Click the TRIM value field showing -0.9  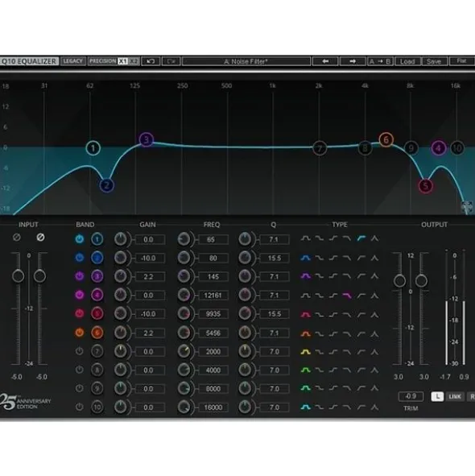pyautogui.click(x=411, y=396)
